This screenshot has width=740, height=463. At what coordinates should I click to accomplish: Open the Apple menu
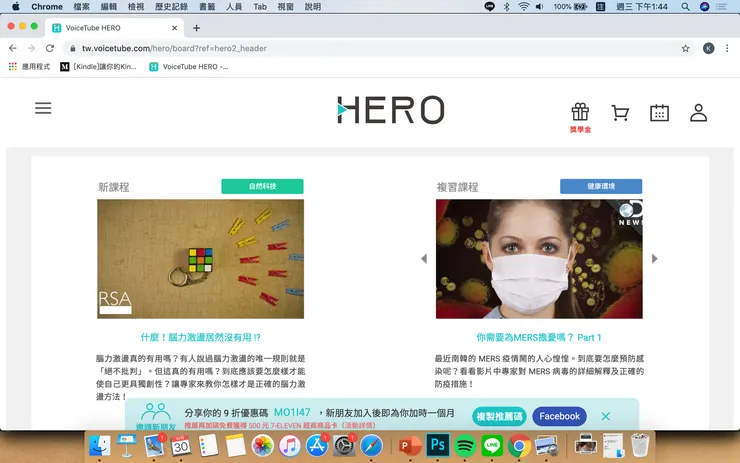tap(16, 7)
